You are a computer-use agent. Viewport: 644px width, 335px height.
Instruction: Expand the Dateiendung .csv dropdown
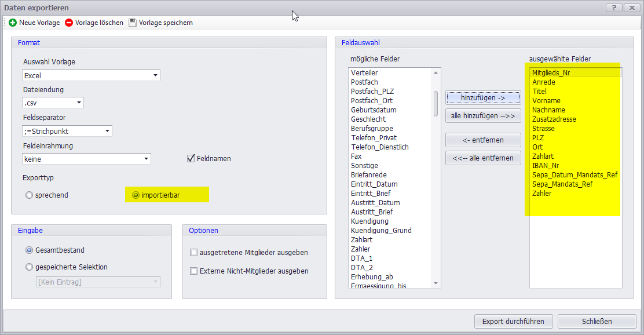point(79,103)
